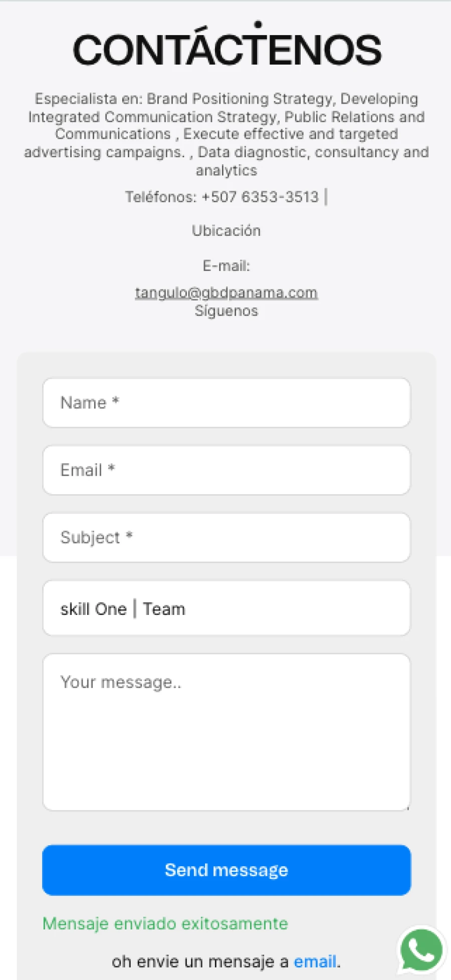This screenshot has width=451, height=980.
Task: Click the Teléfonos label text
Action: point(161,197)
